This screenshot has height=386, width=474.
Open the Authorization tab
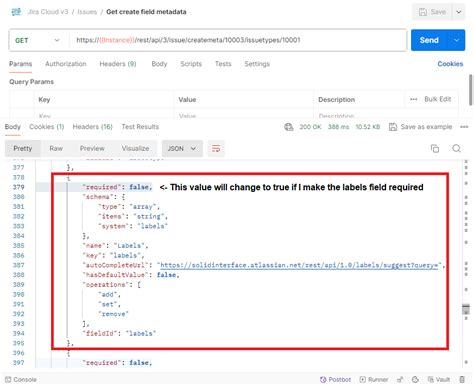coord(66,64)
